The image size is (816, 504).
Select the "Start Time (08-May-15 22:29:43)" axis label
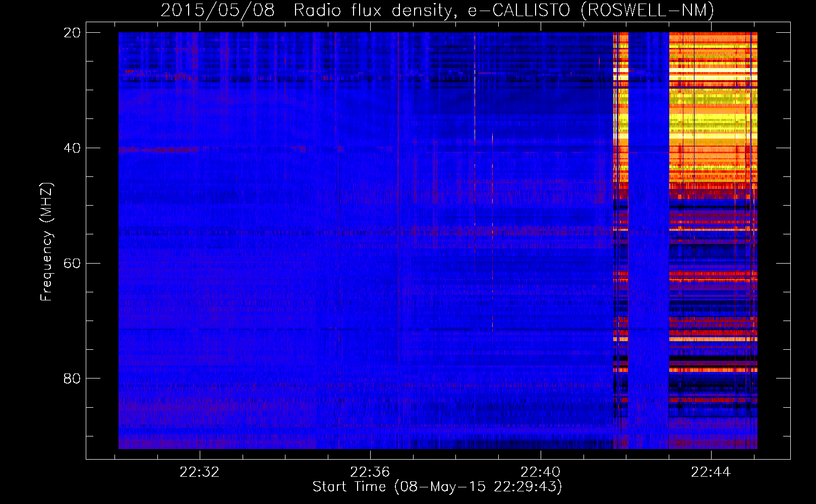coord(437,487)
